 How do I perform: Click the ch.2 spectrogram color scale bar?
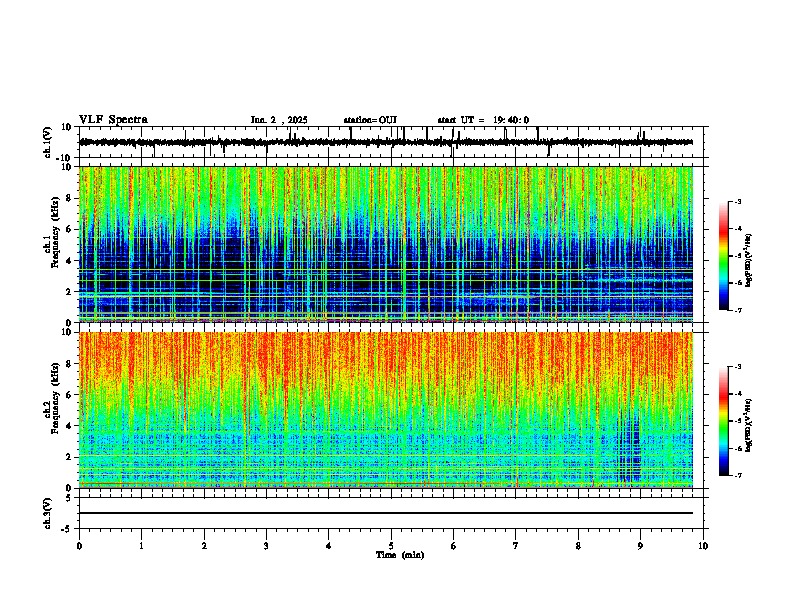click(x=723, y=421)
